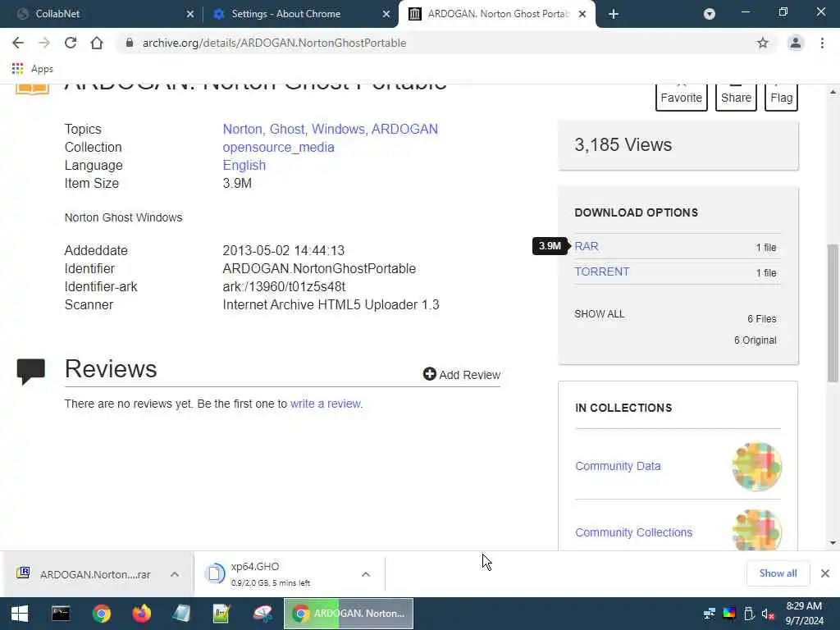Switch to the Settings - About Chrome tab

(x=300, y=14)
